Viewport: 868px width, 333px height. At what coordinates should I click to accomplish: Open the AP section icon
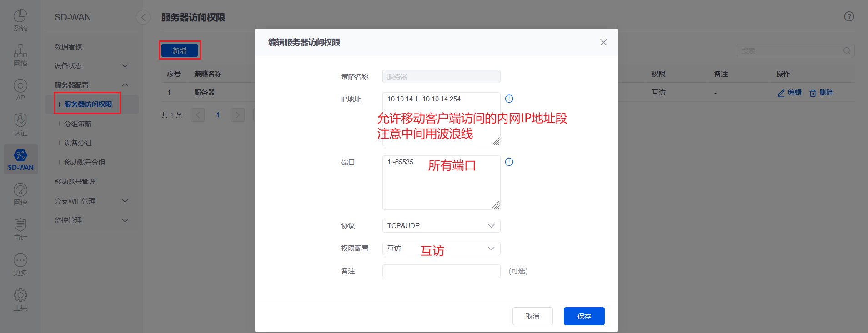click(20, 90)
